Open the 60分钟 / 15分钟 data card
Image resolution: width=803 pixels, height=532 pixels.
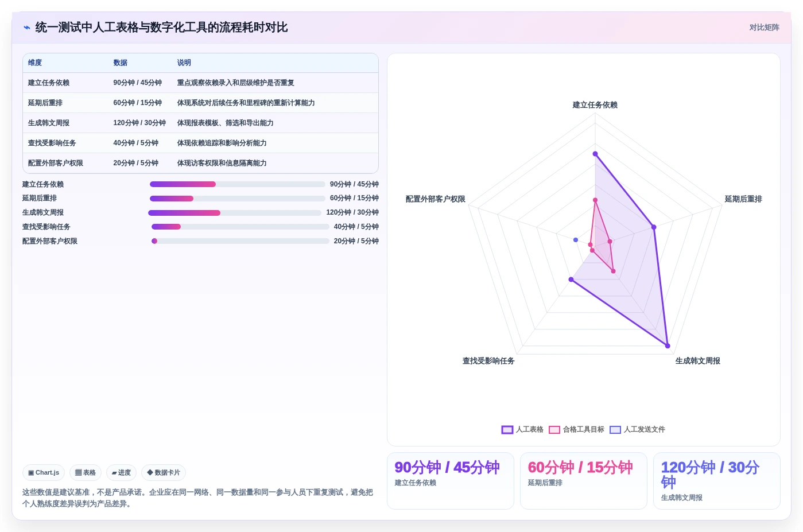tap(584, 481)
